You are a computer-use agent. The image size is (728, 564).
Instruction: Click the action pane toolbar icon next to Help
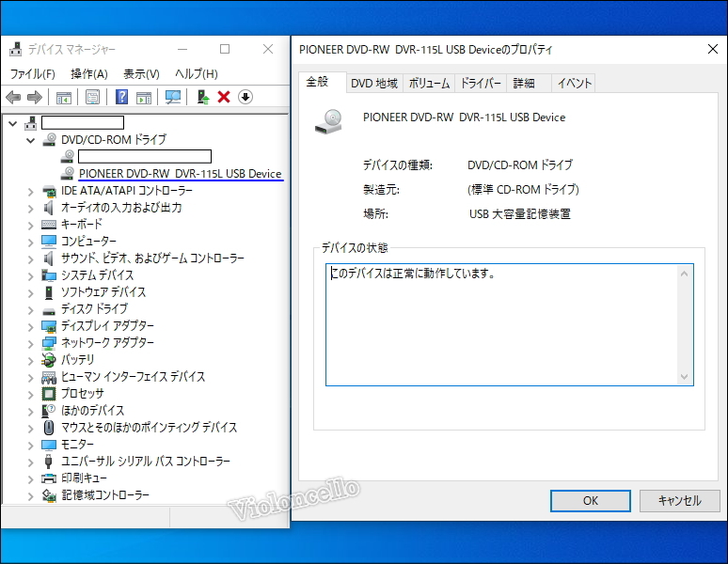click(x=144, y=97)
